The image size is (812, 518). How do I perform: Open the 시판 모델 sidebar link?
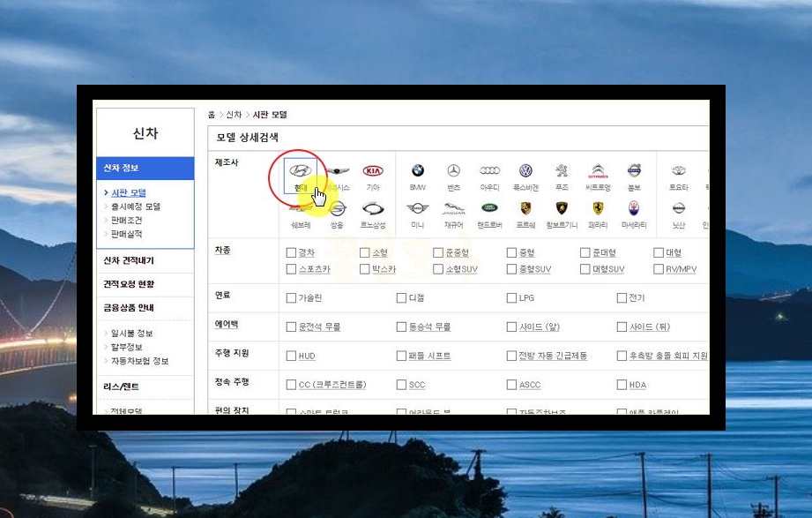point(129,193)
